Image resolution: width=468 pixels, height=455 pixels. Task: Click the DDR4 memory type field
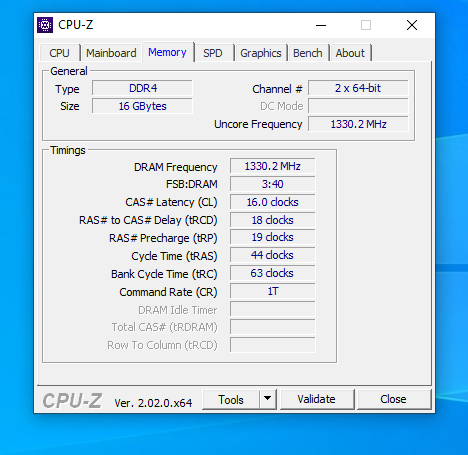point(142,88)
